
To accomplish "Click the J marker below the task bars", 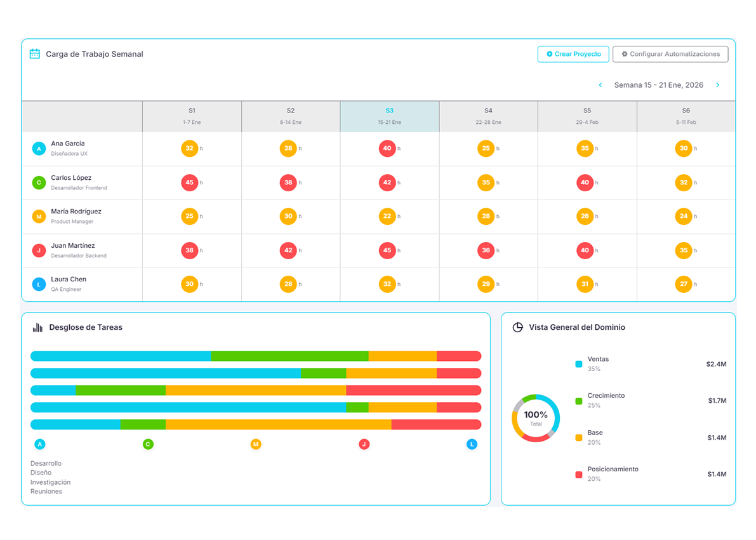I will coord(364,444).
